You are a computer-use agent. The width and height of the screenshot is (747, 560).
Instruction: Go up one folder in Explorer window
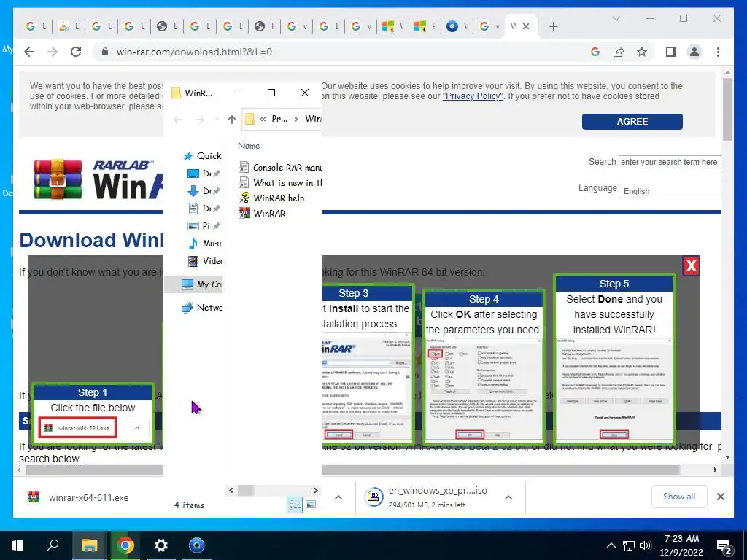pos(231,119)
